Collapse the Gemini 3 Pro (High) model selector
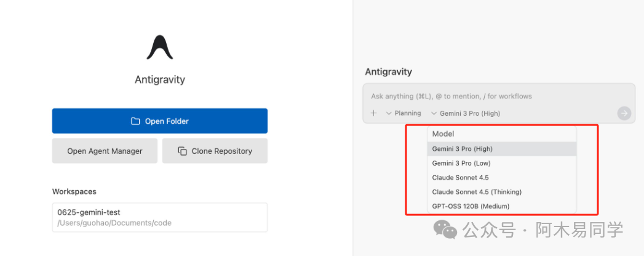Viewport: 644px width, 256px height. [466, 113]
